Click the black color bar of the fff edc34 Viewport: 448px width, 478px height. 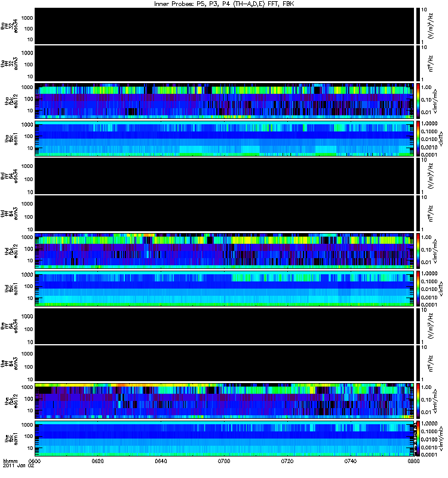coord(418,326)
